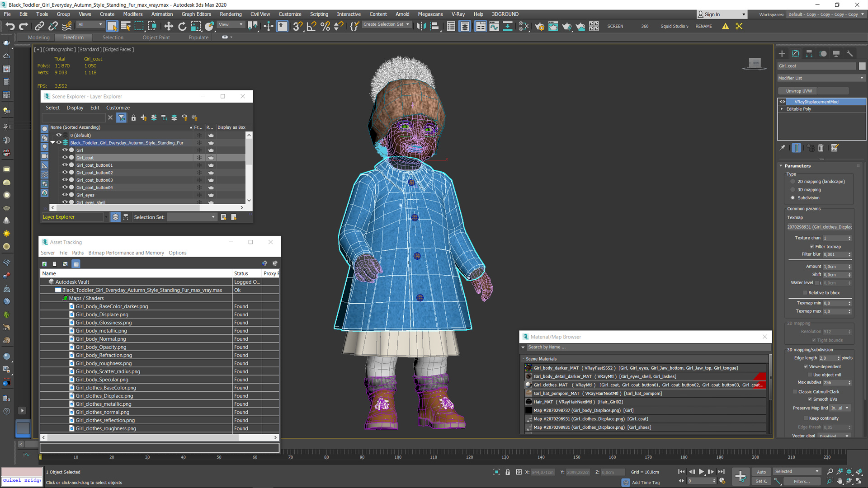
Task: Open key filter Selected dropdown
Action: [x=797, y=472]
